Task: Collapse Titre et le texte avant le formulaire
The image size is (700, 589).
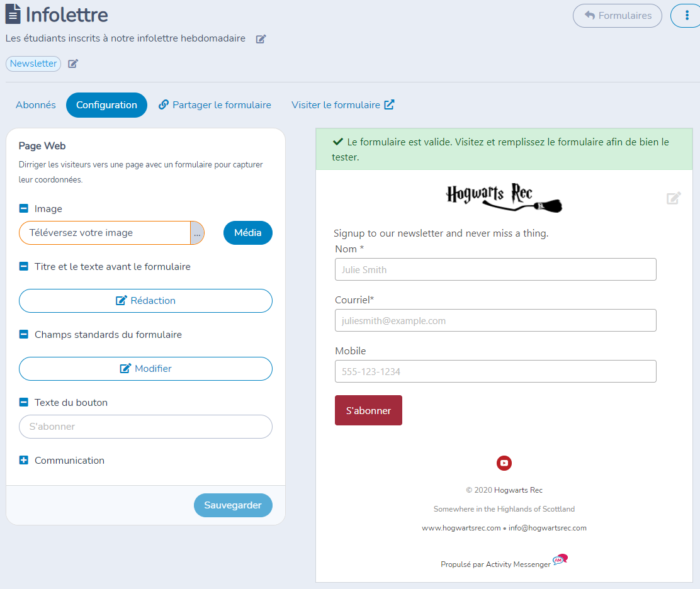Action: tap(24, 266)
